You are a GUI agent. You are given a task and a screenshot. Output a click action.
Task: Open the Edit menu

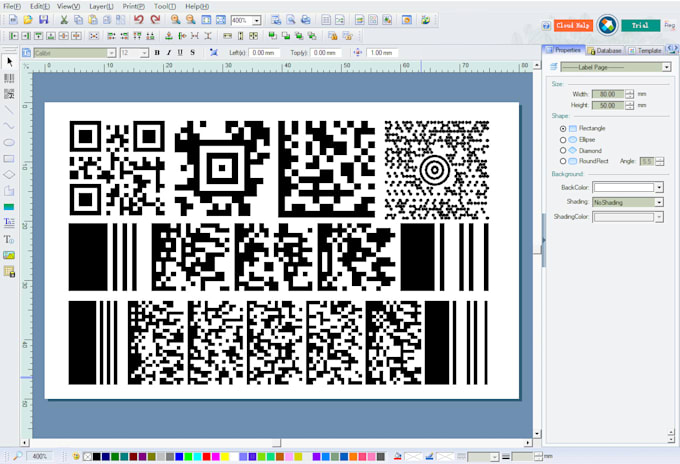click(40, 7)
